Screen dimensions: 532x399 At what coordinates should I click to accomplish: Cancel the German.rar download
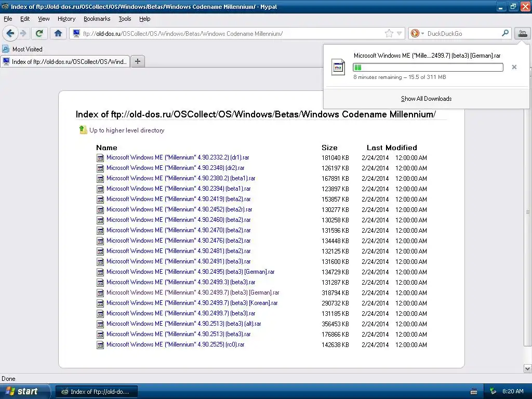point(514,67)
